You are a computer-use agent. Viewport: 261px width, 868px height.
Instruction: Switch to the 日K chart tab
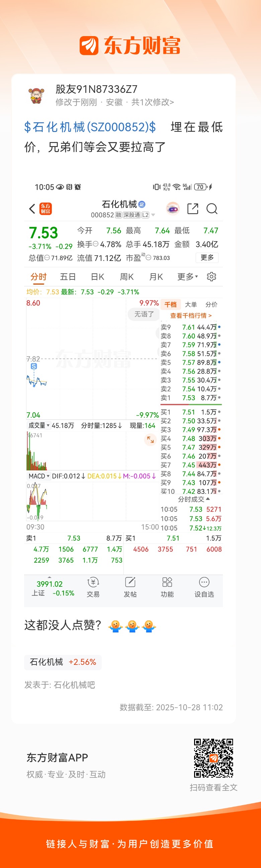[97, 277]
